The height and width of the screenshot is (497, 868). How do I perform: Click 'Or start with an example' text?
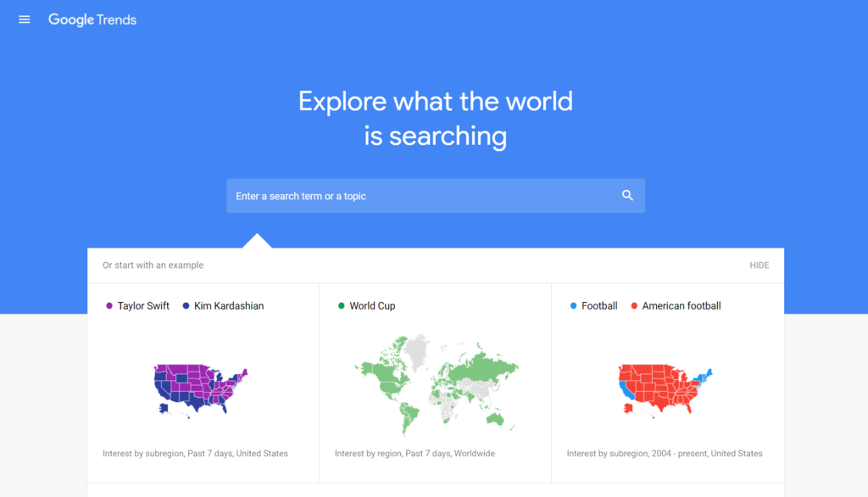pyautogui.click(x=153, y=265)
